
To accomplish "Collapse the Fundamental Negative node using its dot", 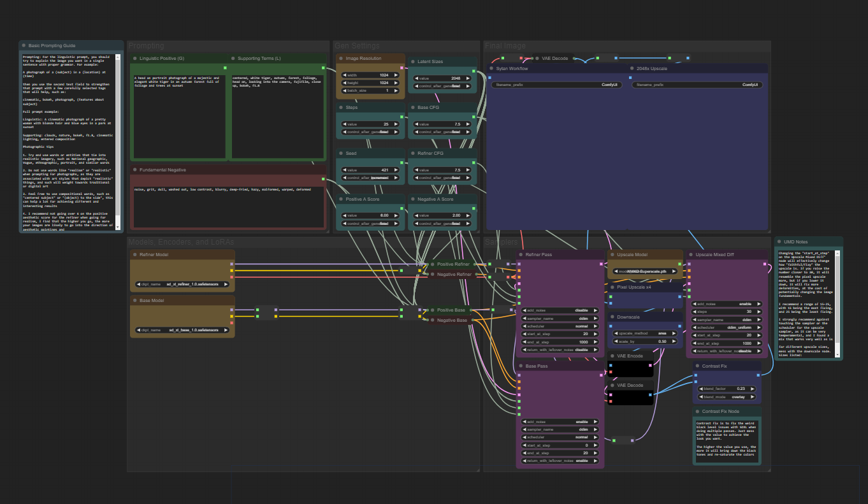I will click(x=135, y=170).
